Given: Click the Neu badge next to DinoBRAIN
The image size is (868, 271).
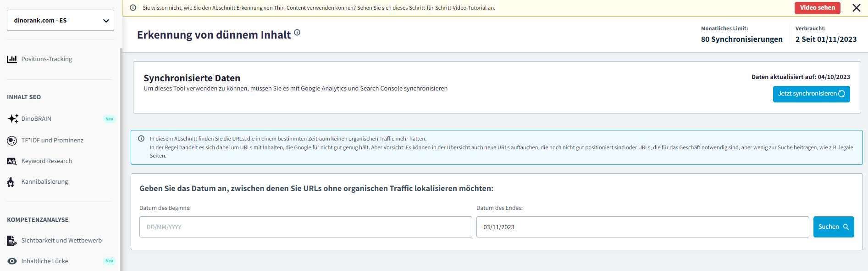Looking at the screenshot, I should tap(109, 119).
